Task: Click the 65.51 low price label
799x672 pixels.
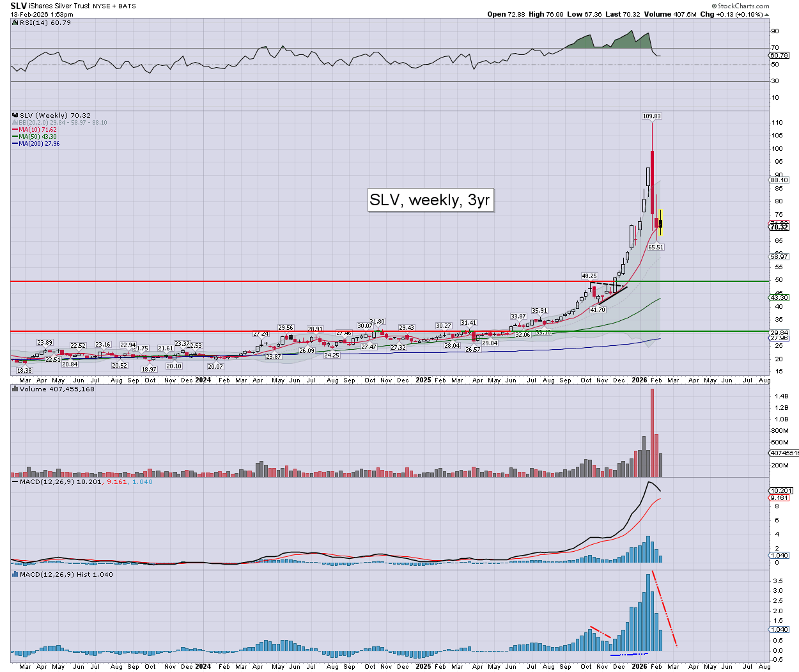Action: coord(656,247)
